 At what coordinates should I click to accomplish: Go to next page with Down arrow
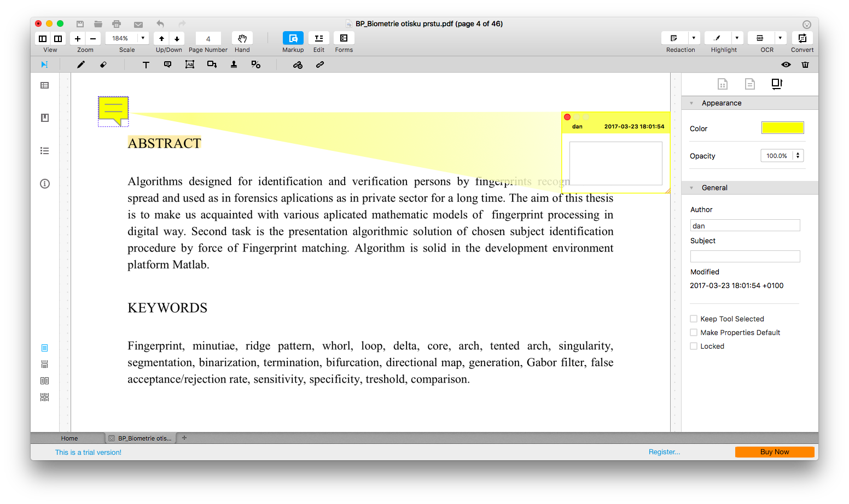pyautogui.click(x=177, y=38)
